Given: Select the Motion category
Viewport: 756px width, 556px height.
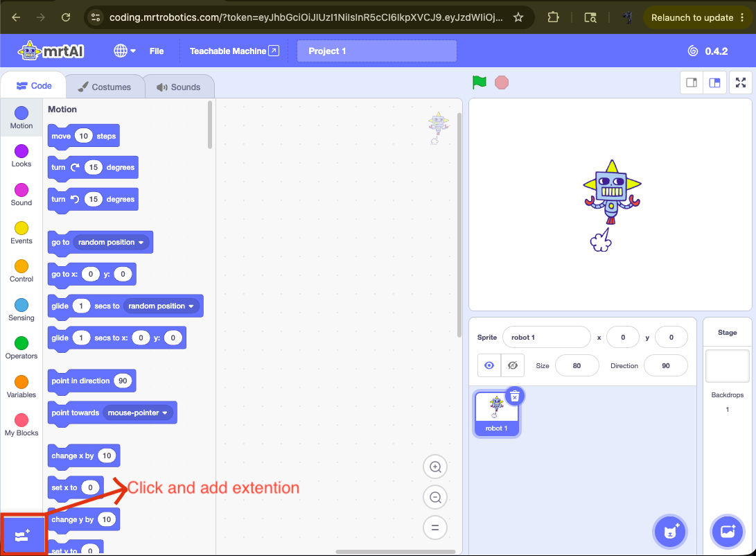Looking at the screenshot, I should pos(21,118).
